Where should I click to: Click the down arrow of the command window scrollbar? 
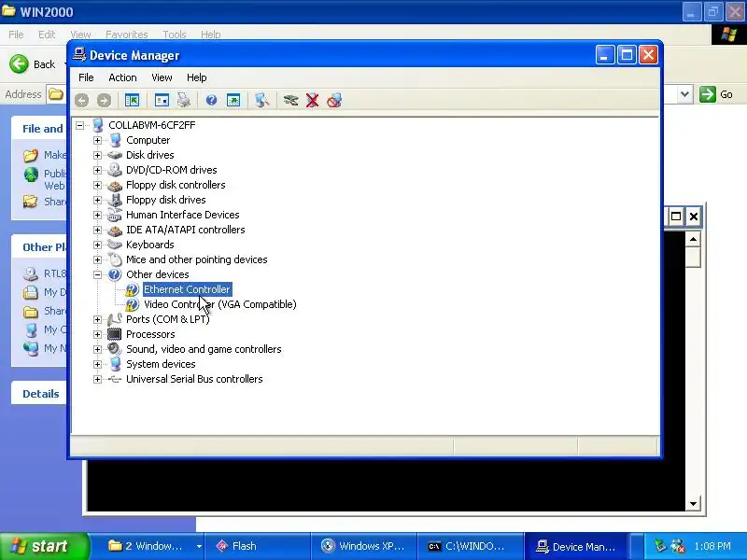point(693,504)
